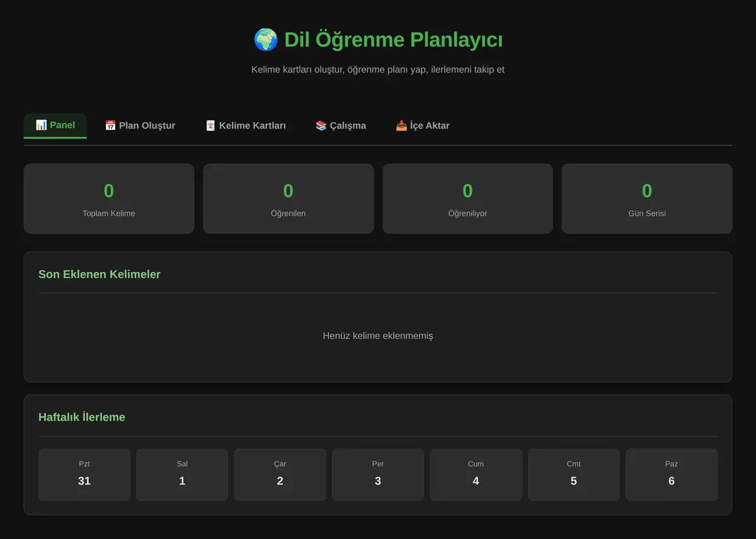This screenshot has height=539, width=756.
Task: Click the Toplam Kelime stat card
Action: point(109,199)
